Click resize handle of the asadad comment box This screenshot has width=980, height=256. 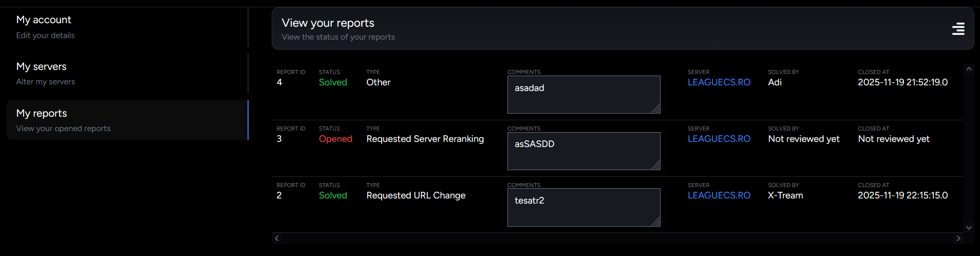point(655,109)
